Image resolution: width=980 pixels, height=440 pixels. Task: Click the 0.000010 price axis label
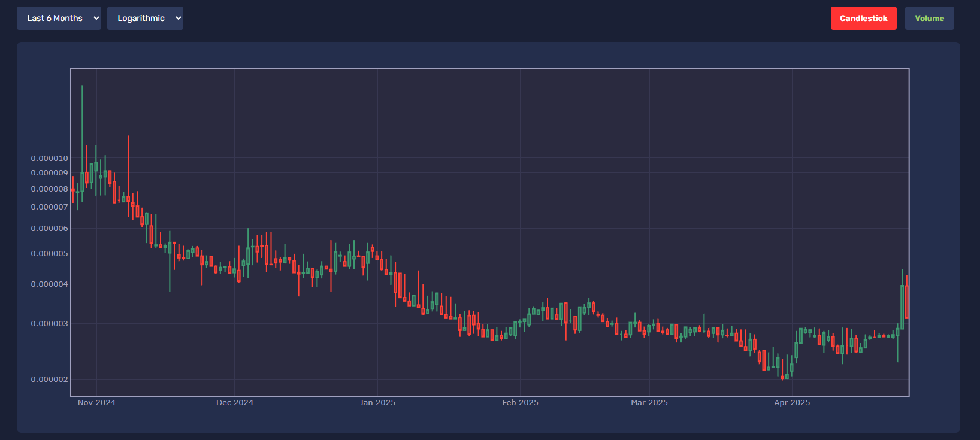pyautogui.click(x=50, y=159)
